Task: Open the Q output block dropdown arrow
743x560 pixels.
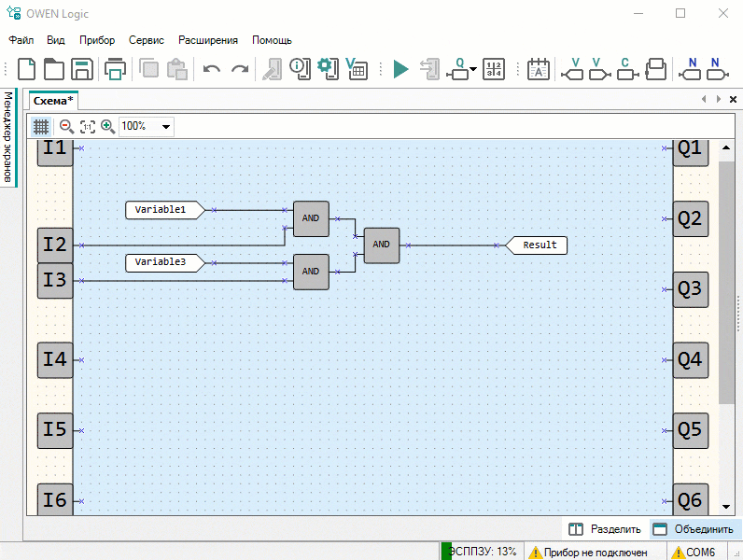Action: (x=474, y=70)
